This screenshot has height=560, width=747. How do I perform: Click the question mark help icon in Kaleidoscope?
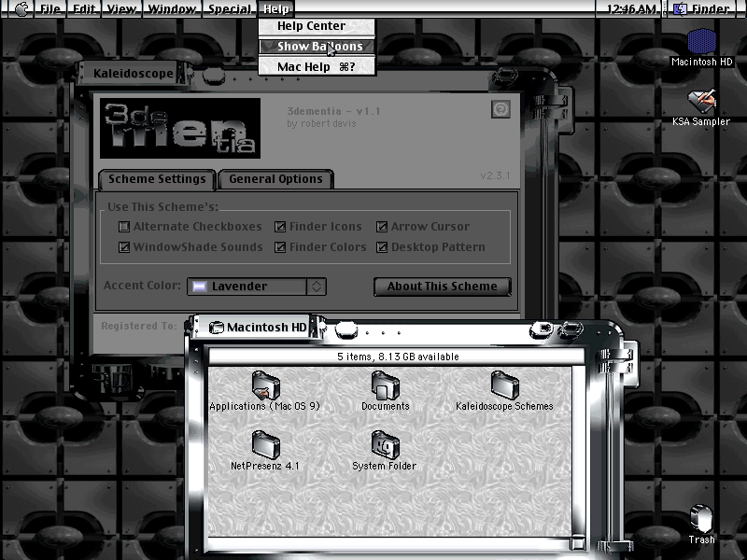500,109
